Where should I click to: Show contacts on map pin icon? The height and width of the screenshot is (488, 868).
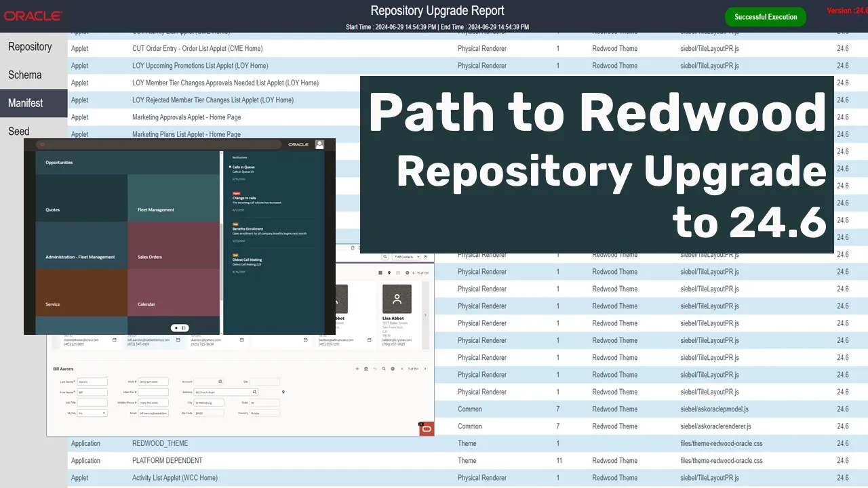point(389,272)
